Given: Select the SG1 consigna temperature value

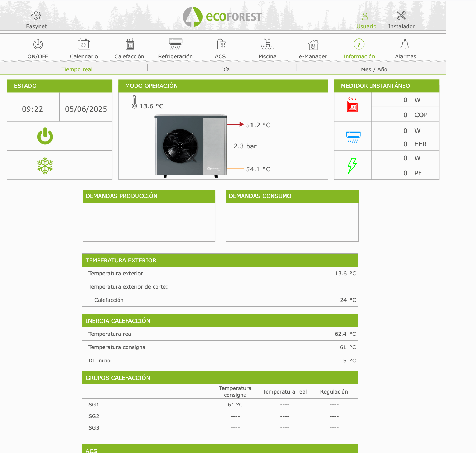Looking at the screenshot, I should click(x=235, y=404).
